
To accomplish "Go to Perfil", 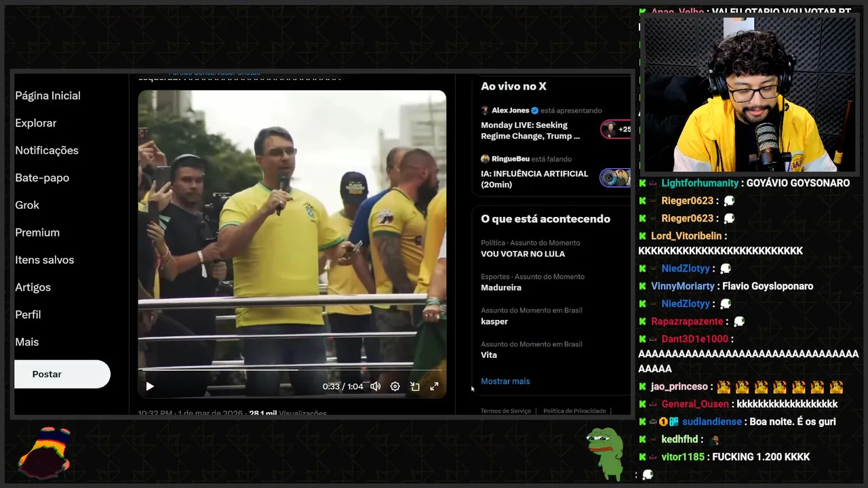I will [28, 314].
